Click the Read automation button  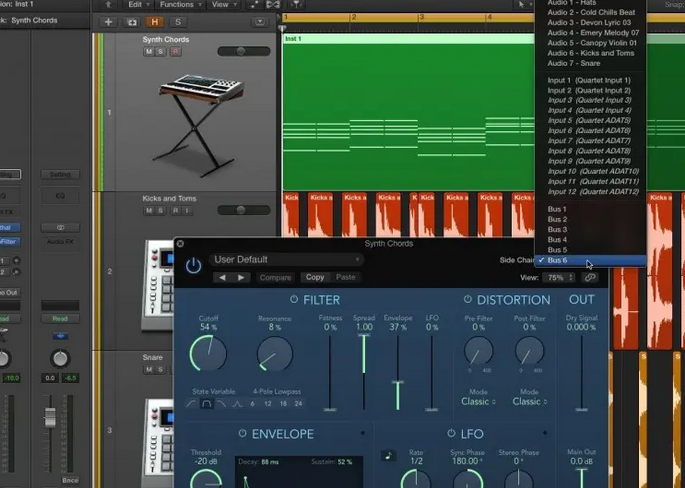tap(60, 318)
